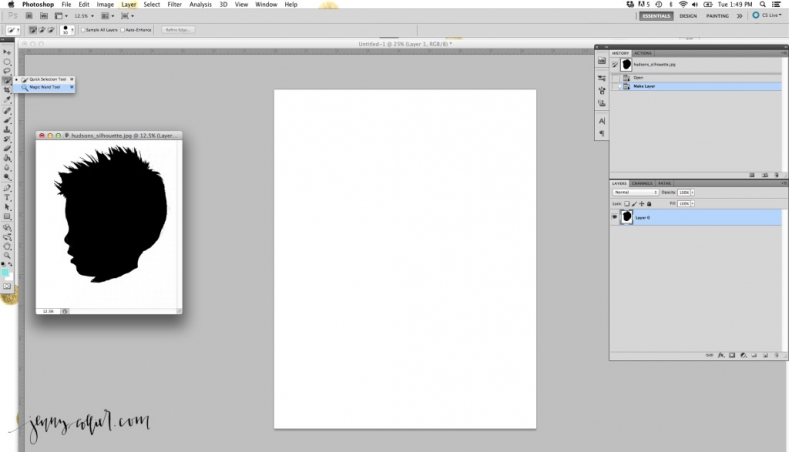This screenshot has height=452, width=789.
Task: Select the Crop tool
Action: click(7, 90)
